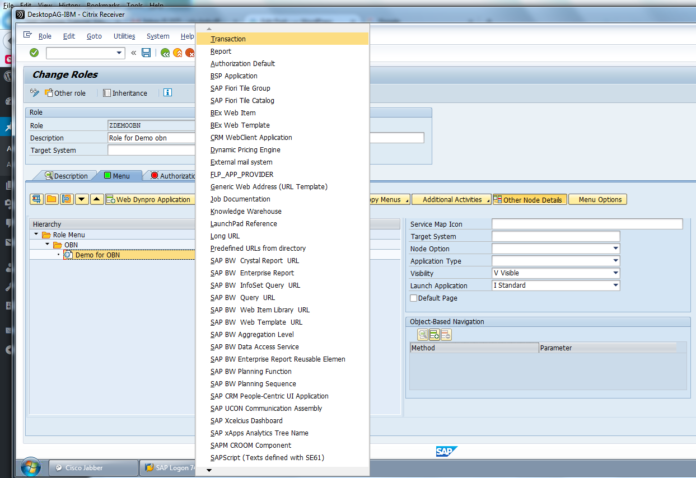The width and height of the screenshot is (696, 478).
Task: Select the Role Menu tree item label
Action: (69, 234)
